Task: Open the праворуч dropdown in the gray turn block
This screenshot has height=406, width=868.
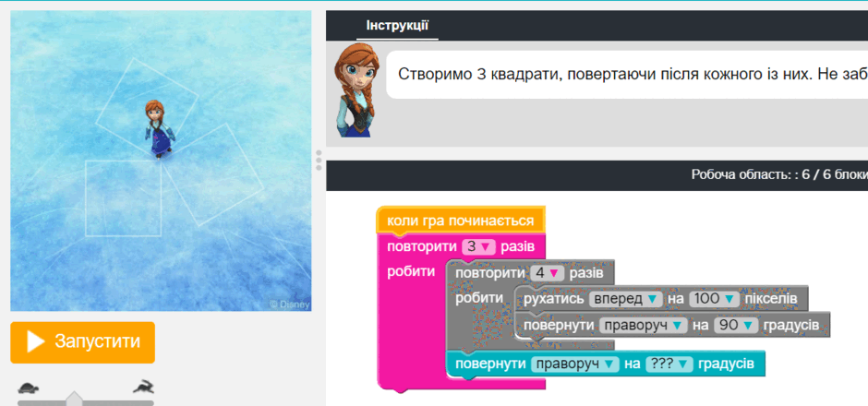Action: pyautogui.click(x=644, y=325)
